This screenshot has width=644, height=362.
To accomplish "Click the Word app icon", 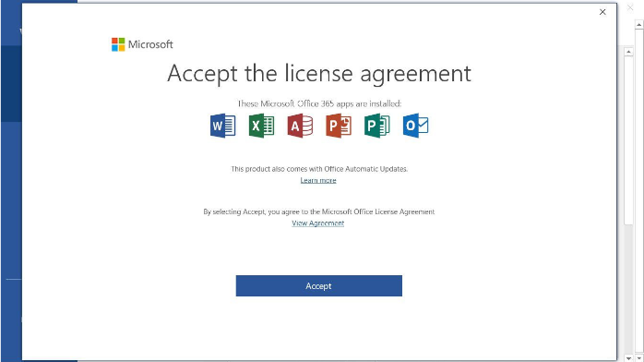I will (x=223, y=126).
